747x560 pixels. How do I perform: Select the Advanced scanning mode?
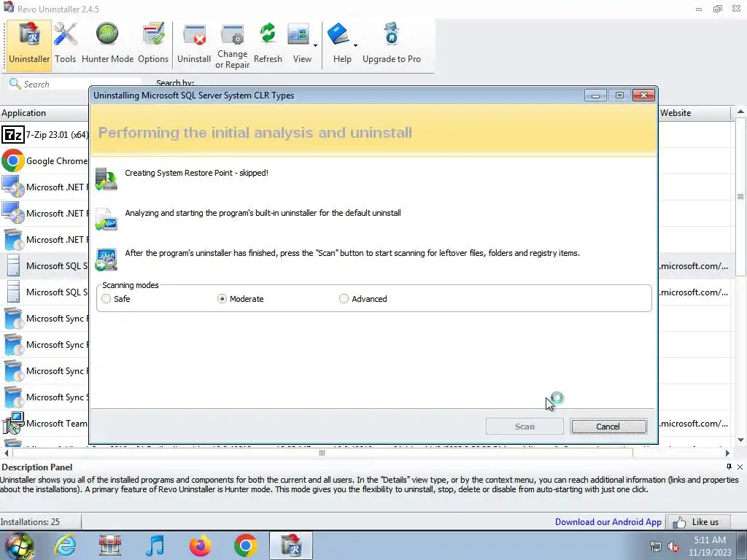[344, 298]
